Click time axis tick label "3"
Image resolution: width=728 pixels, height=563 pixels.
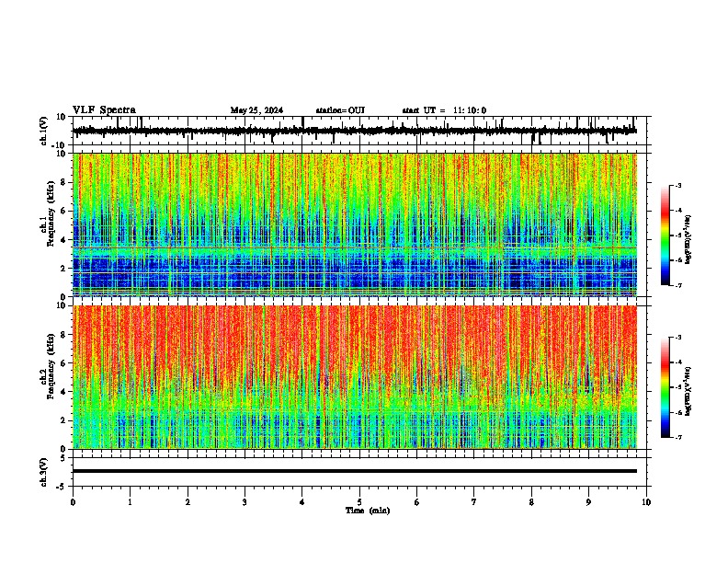[x=245, y=502]
